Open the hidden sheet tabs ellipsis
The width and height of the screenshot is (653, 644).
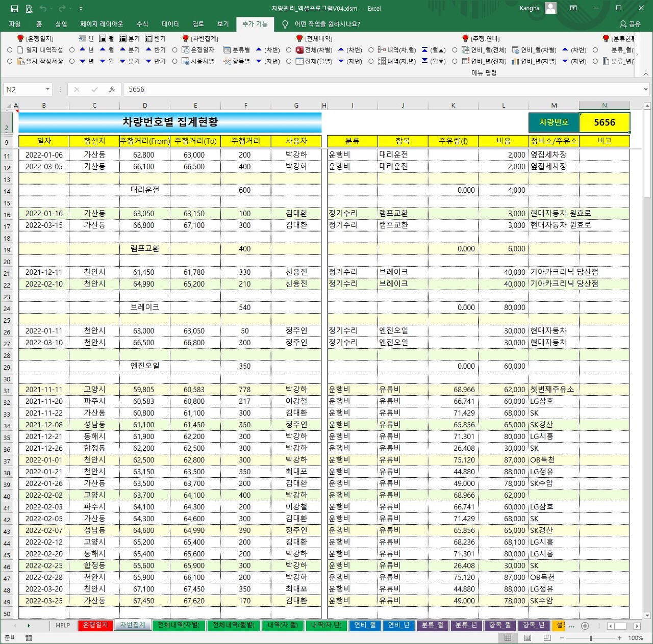click(572, 626)
